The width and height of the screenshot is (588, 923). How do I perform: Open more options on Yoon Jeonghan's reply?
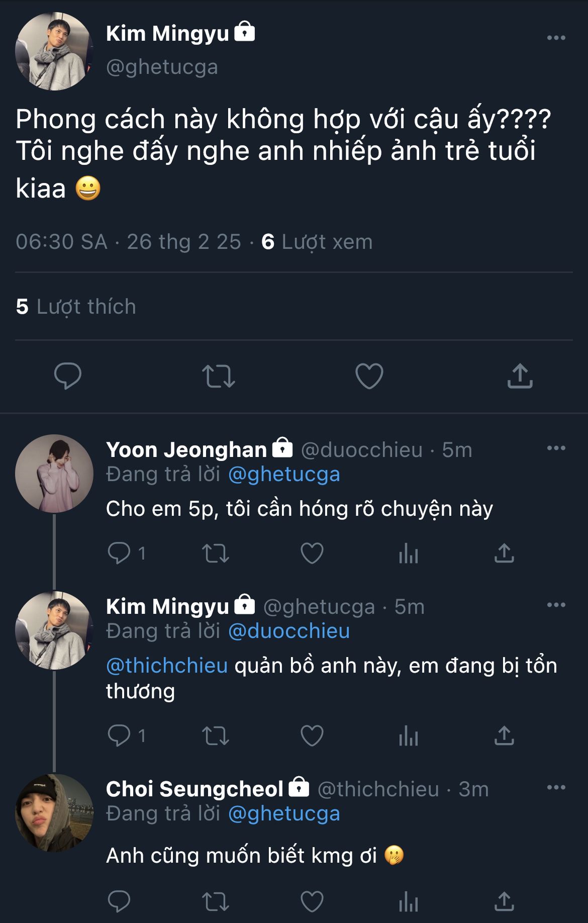point(556,448)
